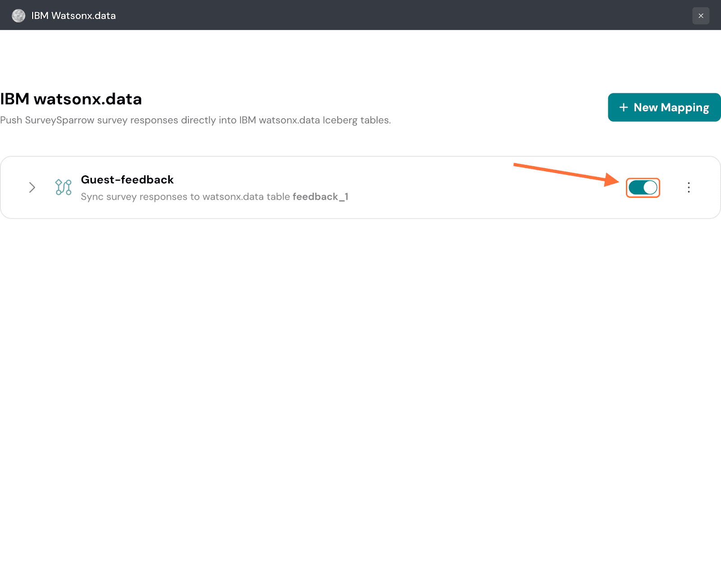721x588 pixels.
Task: Click the header title text IBM Watsonx.data
Action: pos(73,16)
